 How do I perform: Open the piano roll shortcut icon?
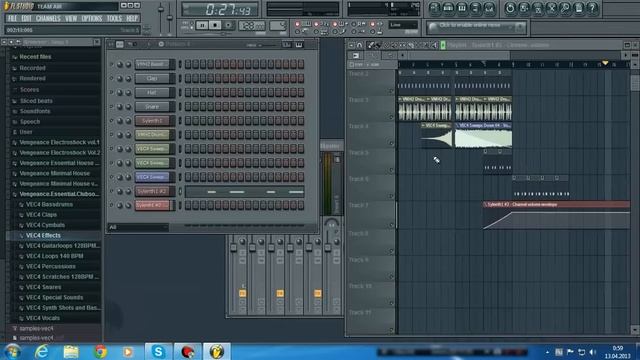tap(462, 8)
